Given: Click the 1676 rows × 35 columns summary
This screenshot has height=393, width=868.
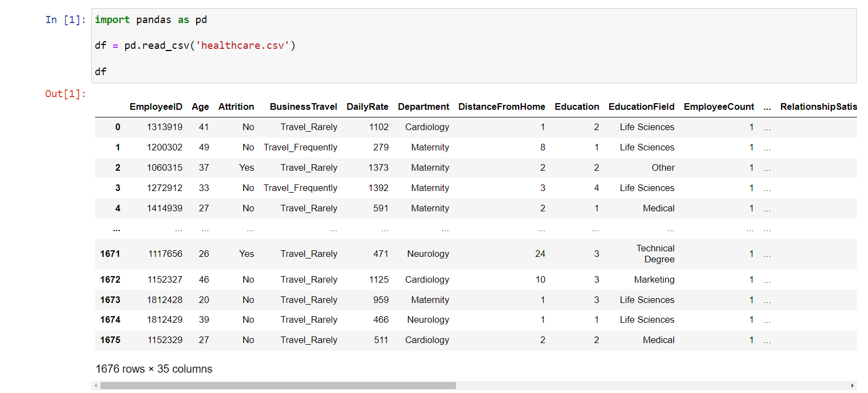Looking at the screenshot, I should click(x=154, y=369).
